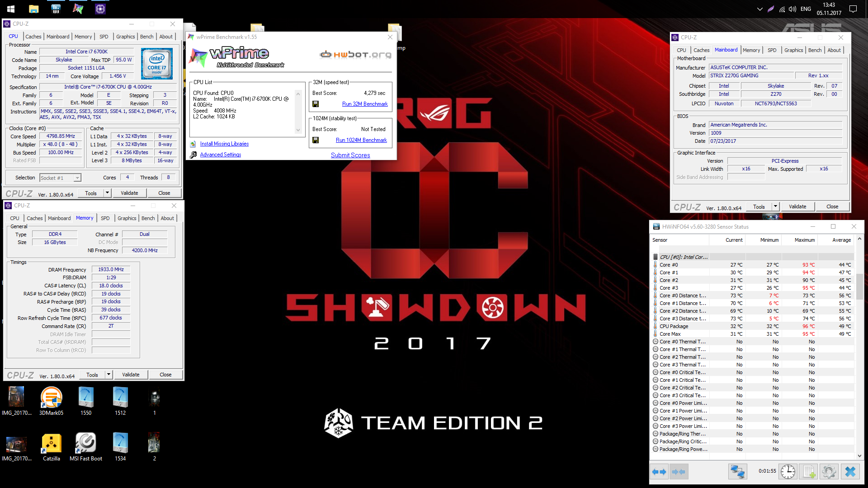Click Close button in CPU-Z CPU window
The width and height of the screenshot is (868, 488).
click(164, 193)
